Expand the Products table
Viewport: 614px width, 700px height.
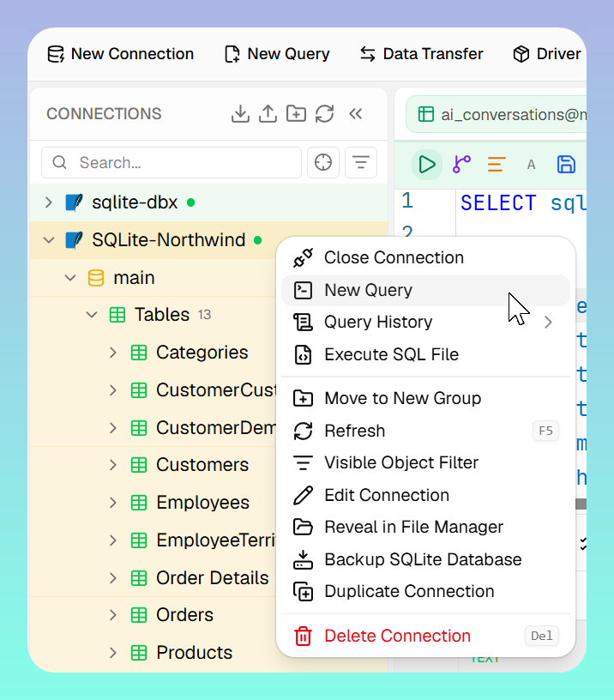tap(113, 653)
